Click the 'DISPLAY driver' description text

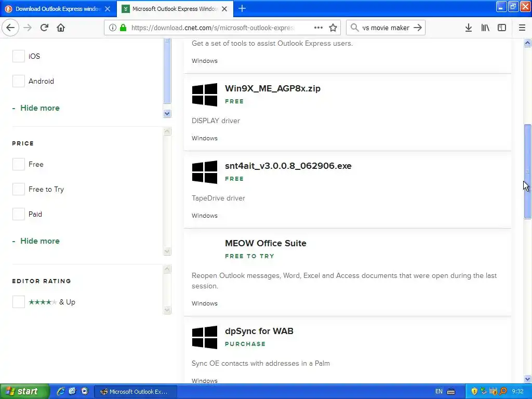tap(216, 121)
